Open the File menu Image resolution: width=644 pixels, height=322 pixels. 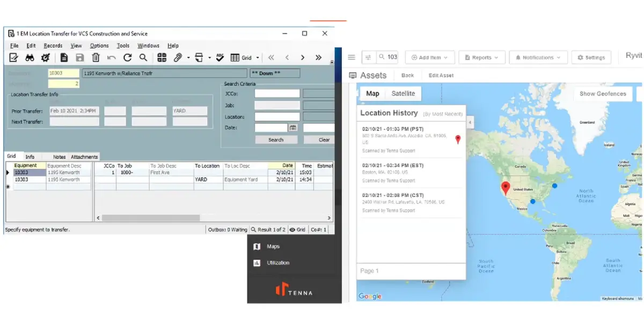point(14,46)
